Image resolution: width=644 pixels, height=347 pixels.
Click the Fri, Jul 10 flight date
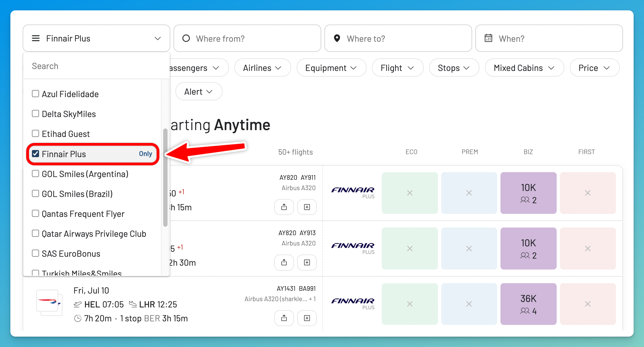tap(91, 291)
